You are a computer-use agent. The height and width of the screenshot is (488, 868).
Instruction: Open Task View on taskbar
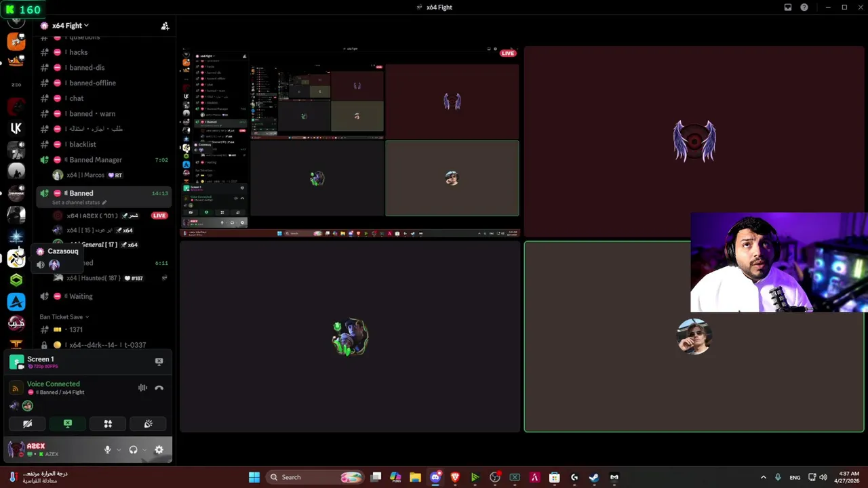[x=376, y=477]
